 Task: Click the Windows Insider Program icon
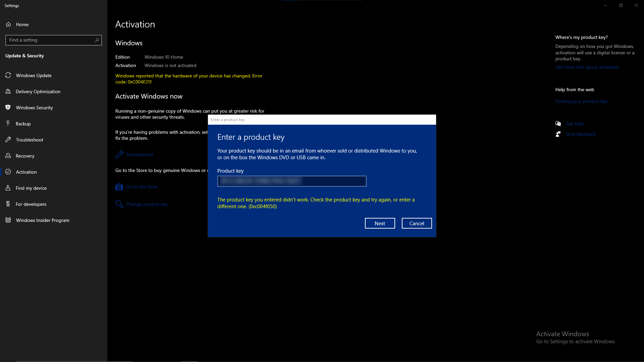[x=8, y=220]
